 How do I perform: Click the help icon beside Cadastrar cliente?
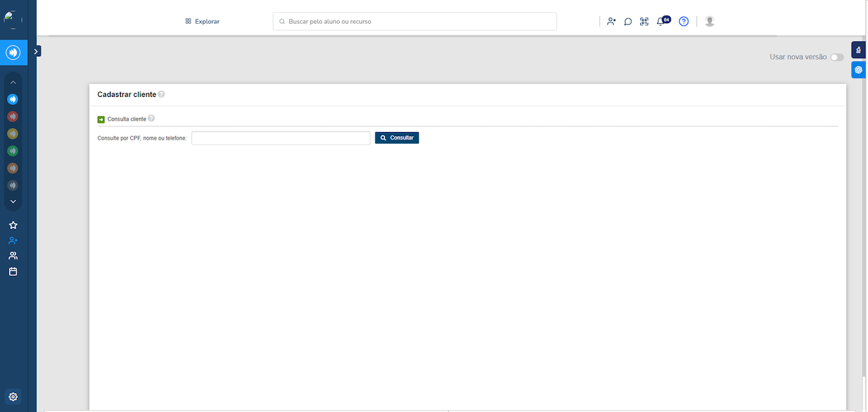[161, 95]
